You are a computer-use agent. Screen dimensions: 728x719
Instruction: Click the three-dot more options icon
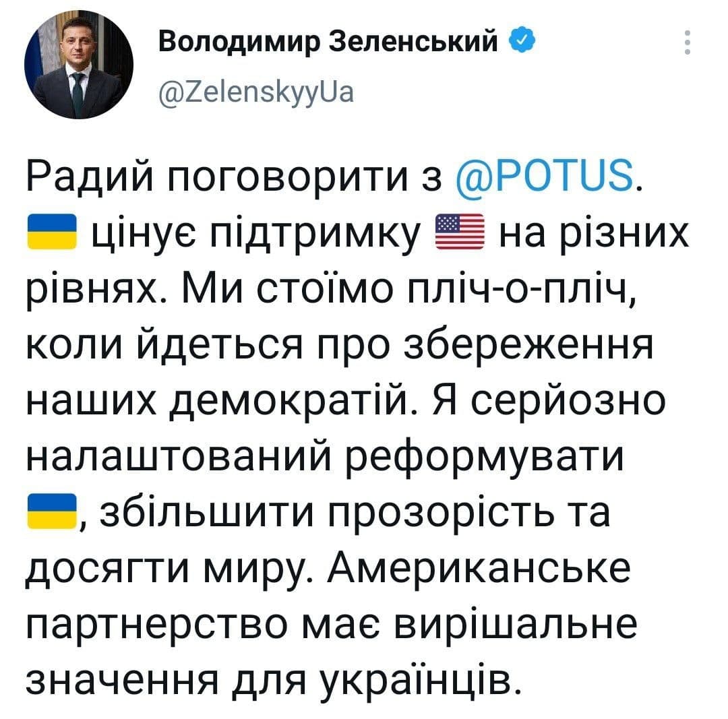click(x=686, y=40)
